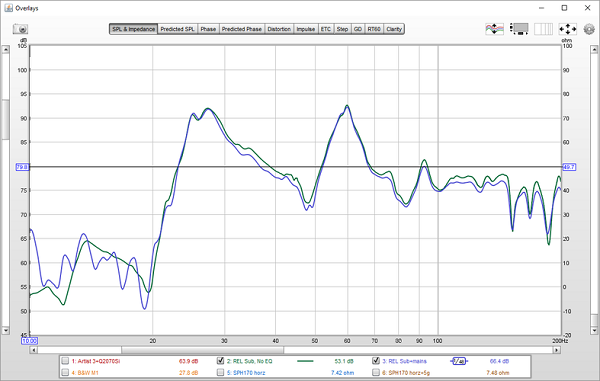This screenshot has height=381, width=600.
Task: Maximize the Overlays window
Action: click(x=564, y=8)
